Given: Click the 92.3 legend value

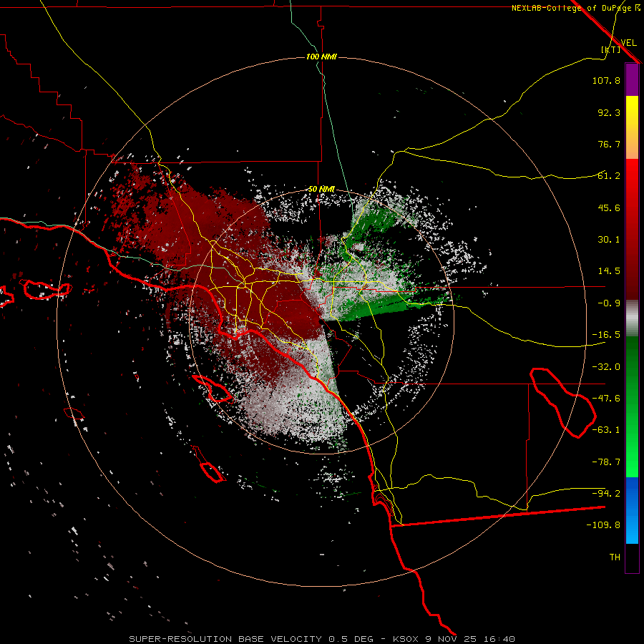Looking at the screenshot, I should click(x=609, y=112).
